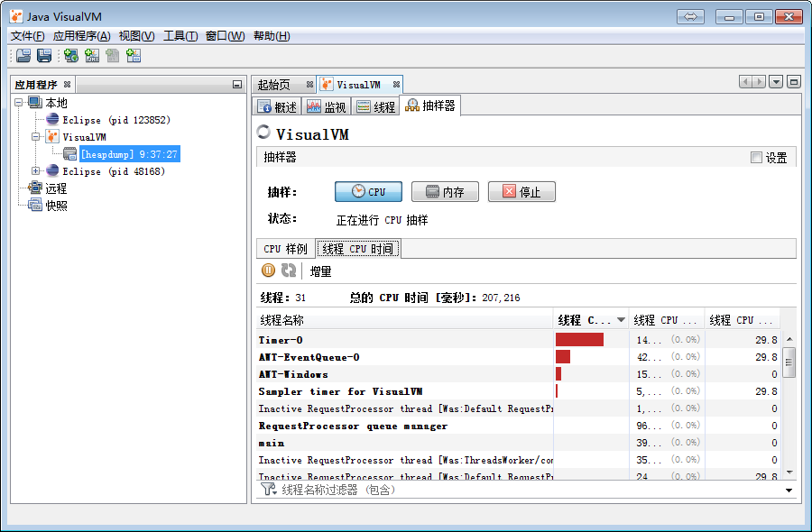This screenshot has height=532, width=812.
Task: Minimize the 应用程序 side panel
Action: tap(237, 85)
